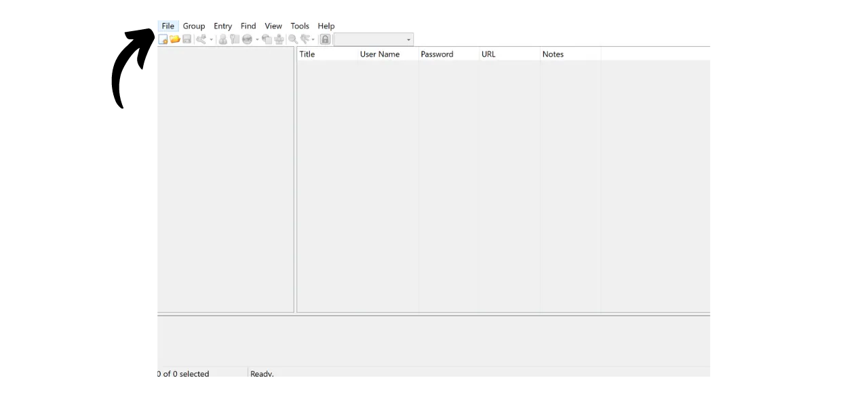Copy user name using toolbar icon
This screenshot has height=397, width=868.
pyautogui.click(x=222, y=39)
